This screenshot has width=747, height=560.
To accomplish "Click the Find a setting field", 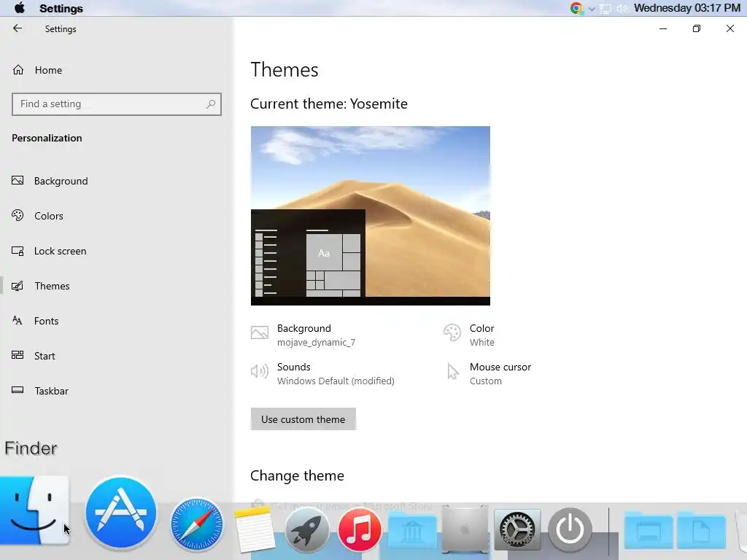I will tap(117, 104).
